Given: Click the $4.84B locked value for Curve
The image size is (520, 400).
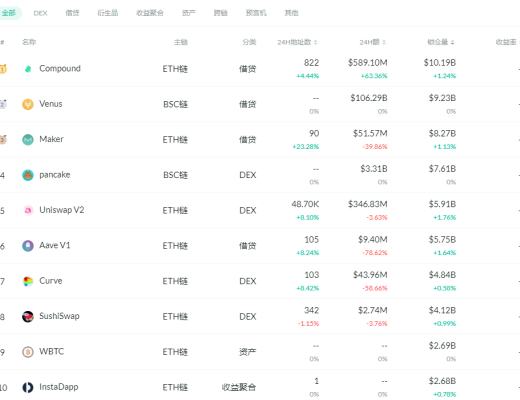Looking at the screenshot, I should [x=442, y=275].
